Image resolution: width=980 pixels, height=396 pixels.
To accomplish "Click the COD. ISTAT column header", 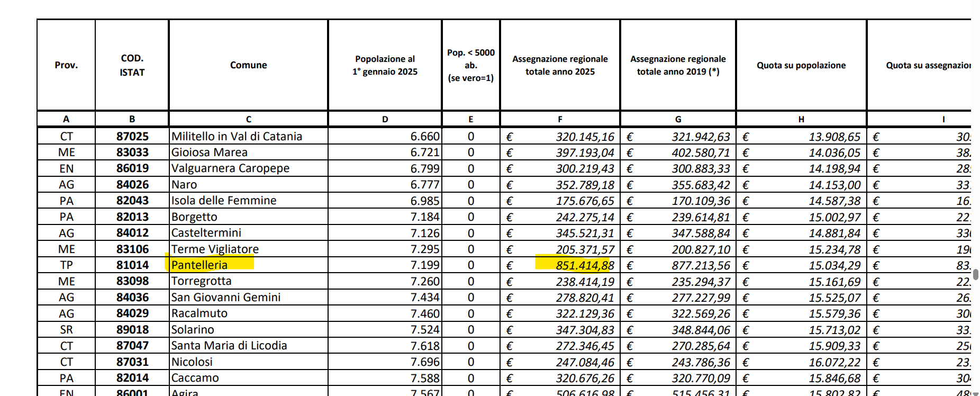I will tap(132, 65).
